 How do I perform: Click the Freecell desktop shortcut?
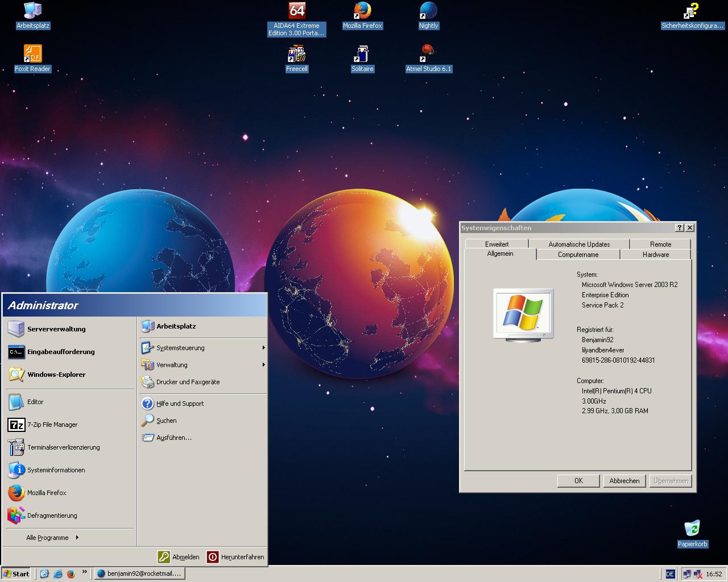296,55
